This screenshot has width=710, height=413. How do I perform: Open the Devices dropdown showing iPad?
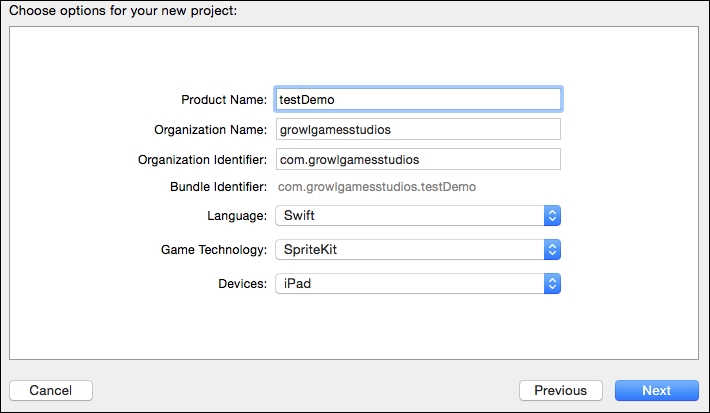pyautogui.click(x=418, y=283)
